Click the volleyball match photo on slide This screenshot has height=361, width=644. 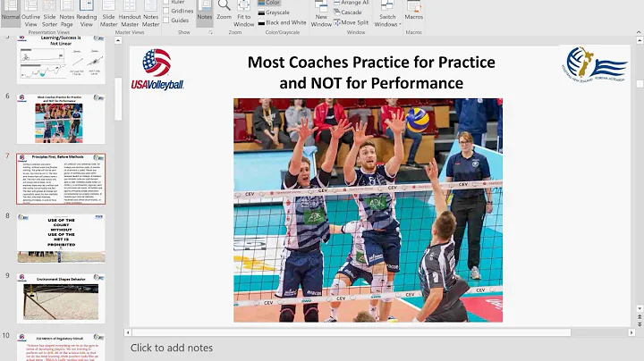pos(368,210)
